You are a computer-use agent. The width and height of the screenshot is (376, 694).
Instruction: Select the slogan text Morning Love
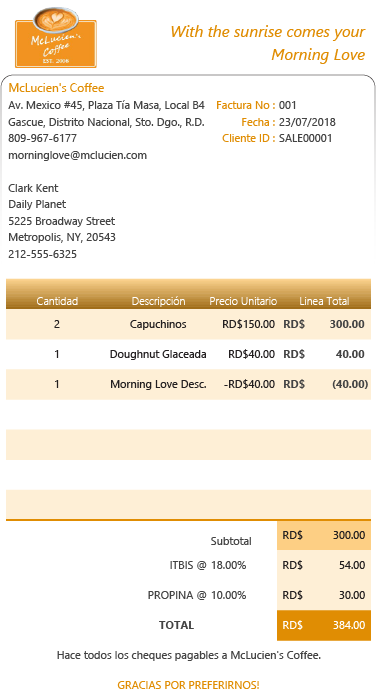[318, 55]
